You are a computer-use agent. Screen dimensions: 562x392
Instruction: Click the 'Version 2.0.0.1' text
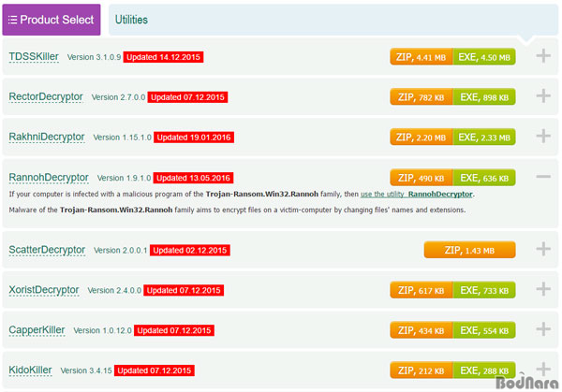coord(121,250)
